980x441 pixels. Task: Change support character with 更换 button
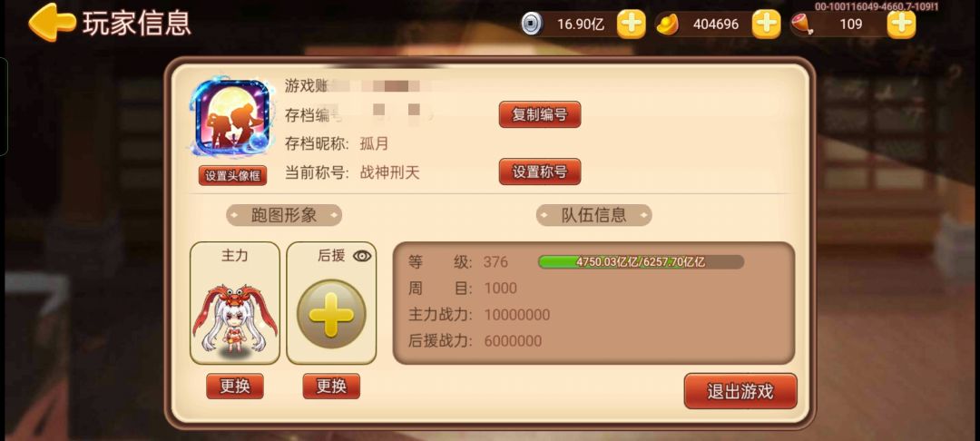(331, 386)
